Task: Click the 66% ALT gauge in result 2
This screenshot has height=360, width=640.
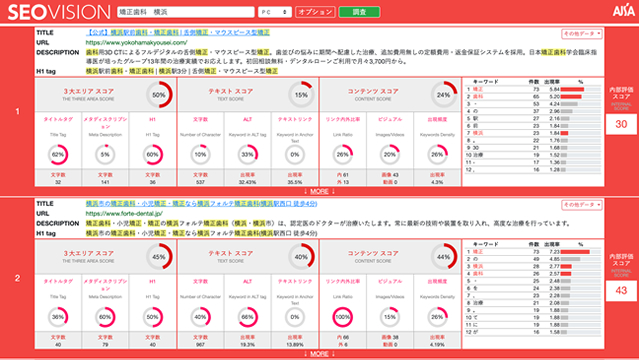Action: tap(248, 317)
